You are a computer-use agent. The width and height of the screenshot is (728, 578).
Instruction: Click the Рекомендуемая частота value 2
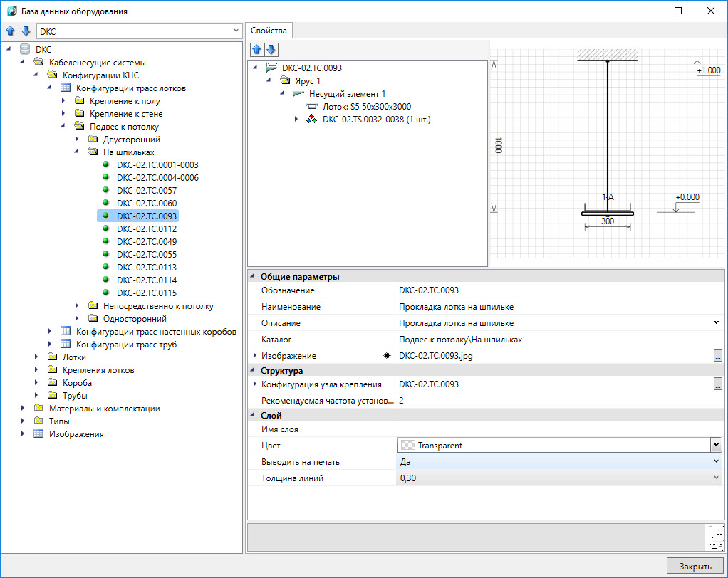click(x=559, y=400)
